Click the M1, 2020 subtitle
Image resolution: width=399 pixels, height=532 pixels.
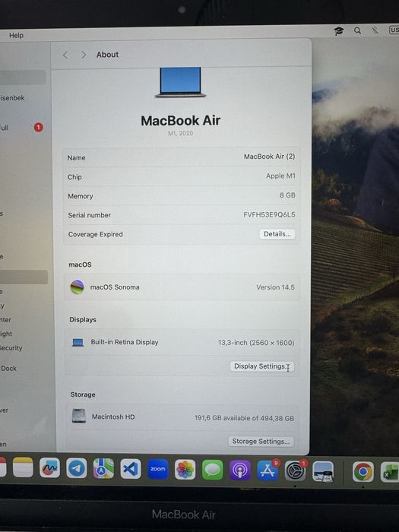181,133
